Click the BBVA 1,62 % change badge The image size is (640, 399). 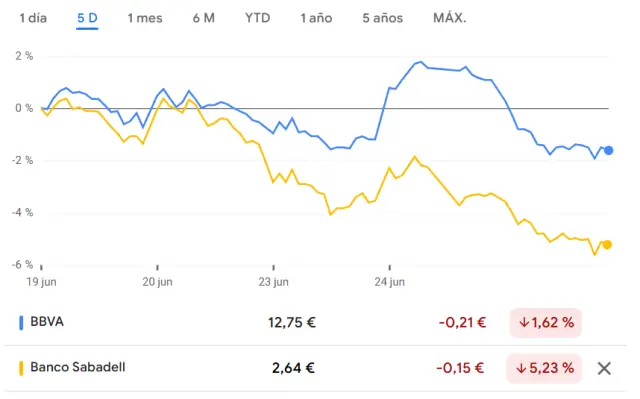[546, 323]
